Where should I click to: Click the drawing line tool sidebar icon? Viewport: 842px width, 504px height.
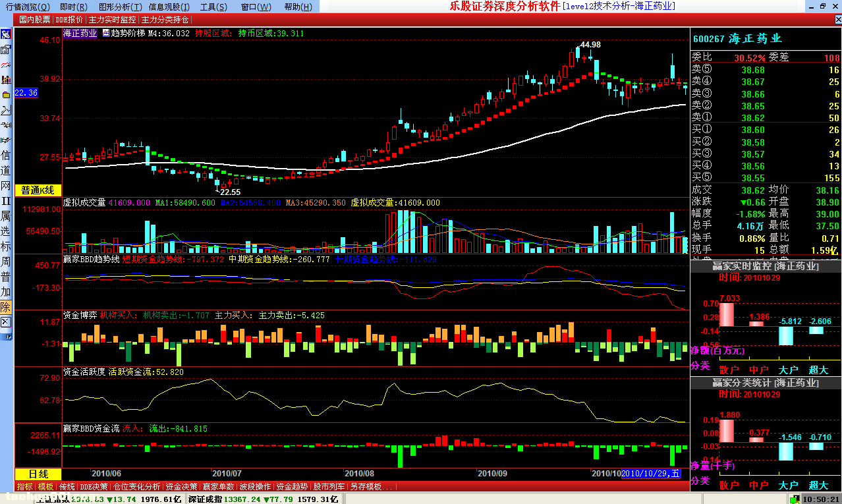tap(6, 109)
